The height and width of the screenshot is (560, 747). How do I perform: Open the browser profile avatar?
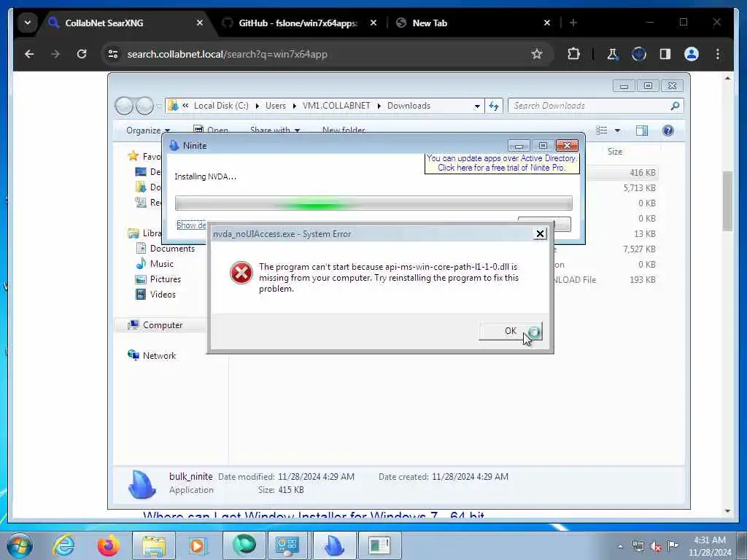692,54
